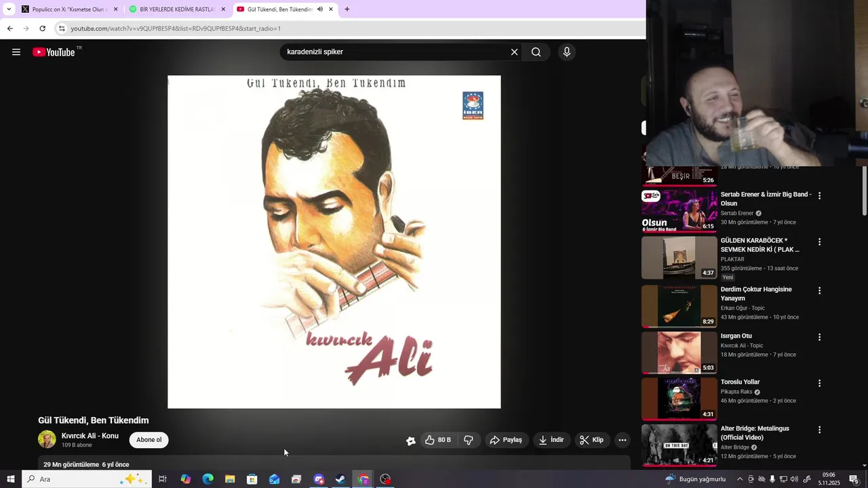The height and width of the screenshot is (488, 868).
Task: Start voice search with the microphone
Action: tap(567, 52)
